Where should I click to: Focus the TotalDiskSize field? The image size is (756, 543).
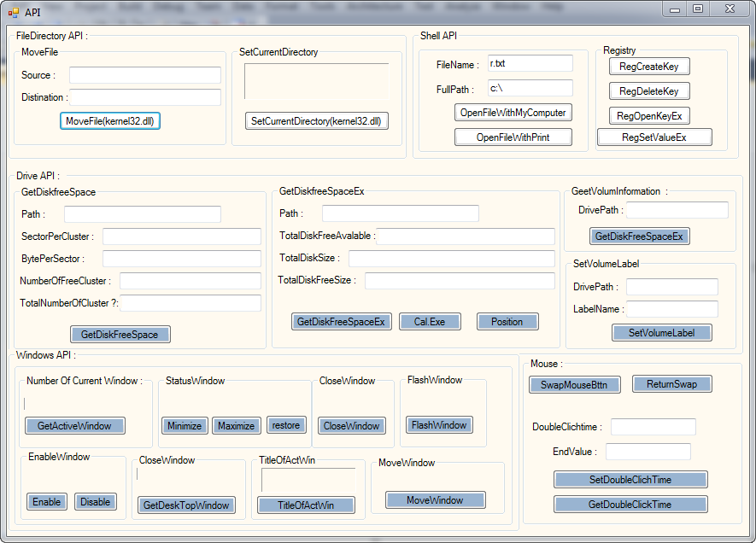[452, 258]
